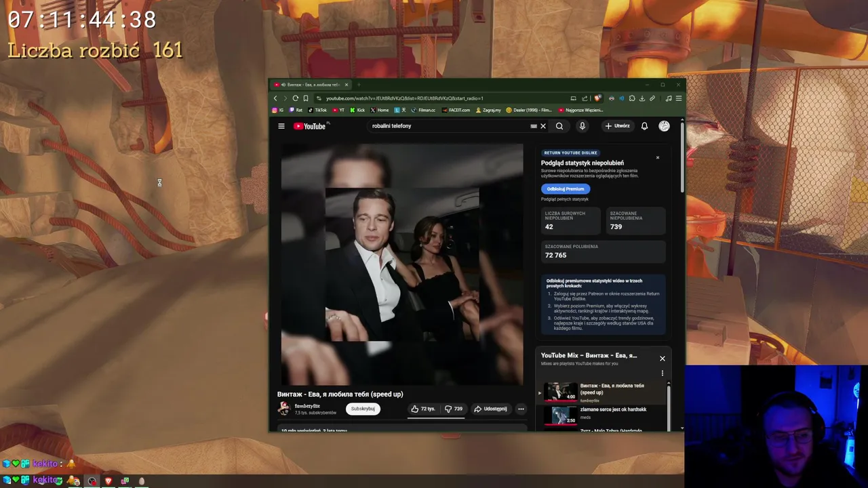The image size is (868, 488).
Task: Open the YouTube guide hamburger menu
Action: pyautogui.click(x=281, y=126)
